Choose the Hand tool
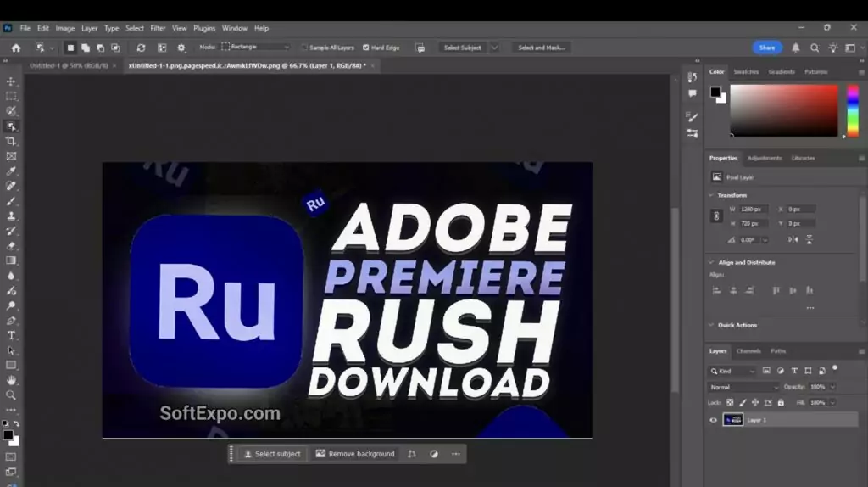 click(11, 380)
